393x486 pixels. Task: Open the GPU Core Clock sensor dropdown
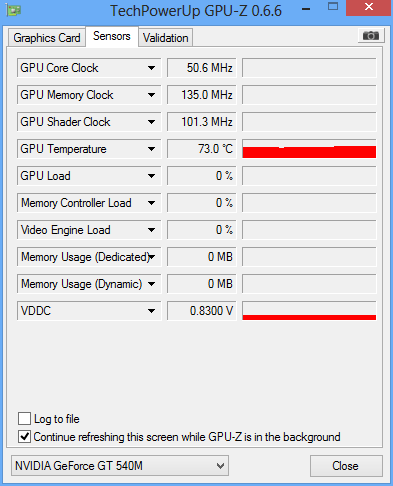[x=151, y=68]
